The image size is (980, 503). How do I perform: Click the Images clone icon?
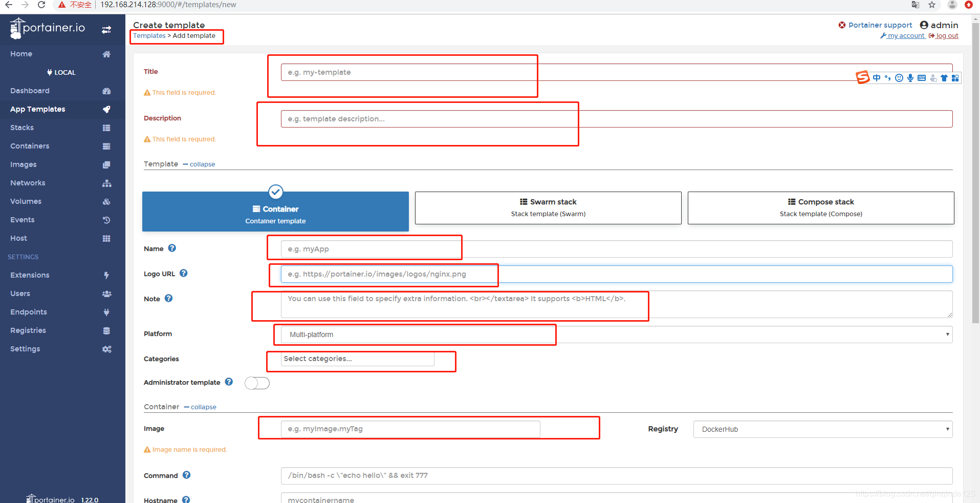106,165
